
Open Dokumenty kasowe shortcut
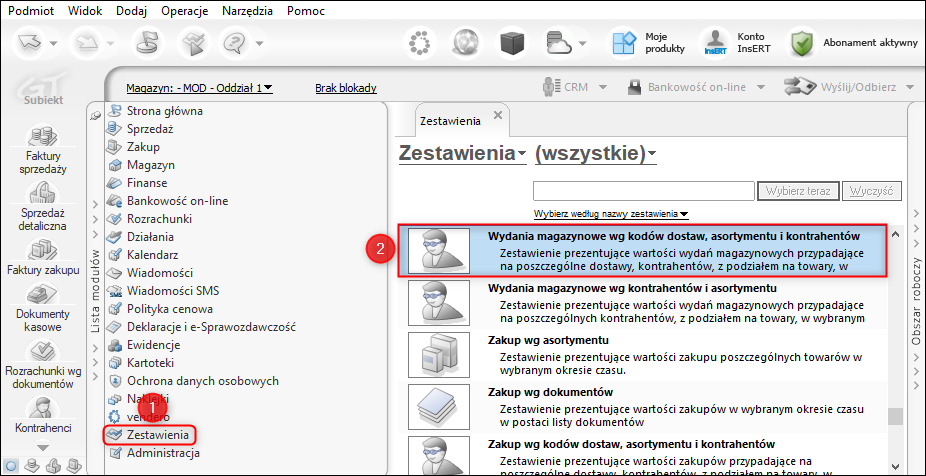pos(43,307)
